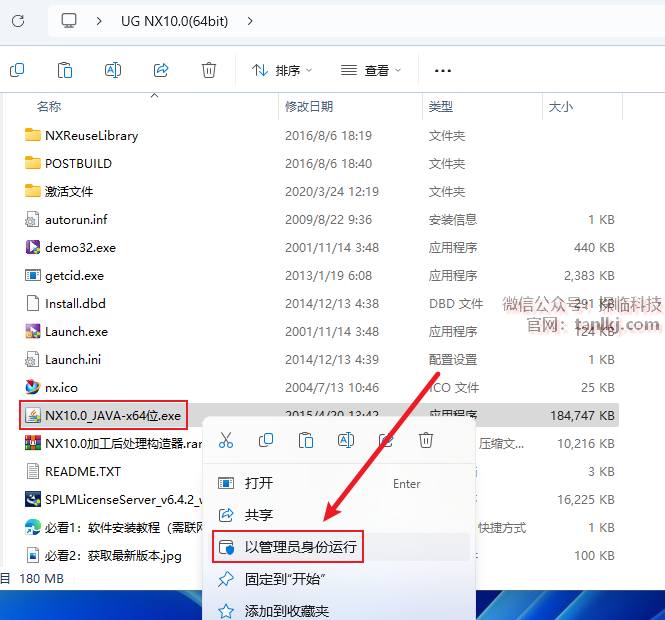Select UG NX10.0(64bit) breadcrumb segment

tap(174, 21)
